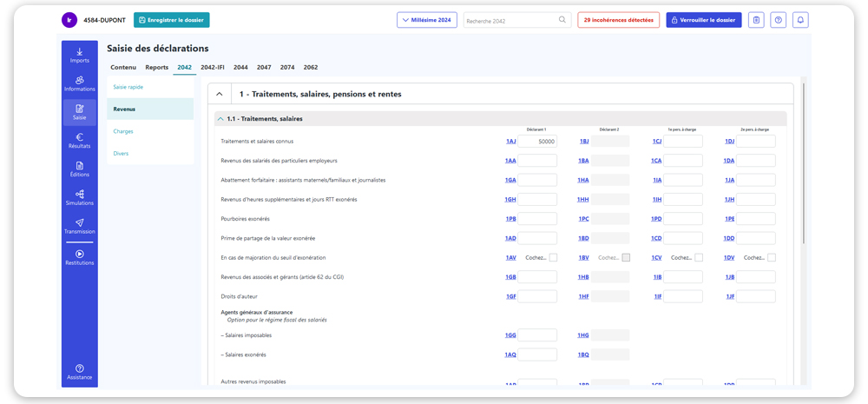Click the Recherche 2042 search field
Screen dimensions: 868x404
pos(516,21)
